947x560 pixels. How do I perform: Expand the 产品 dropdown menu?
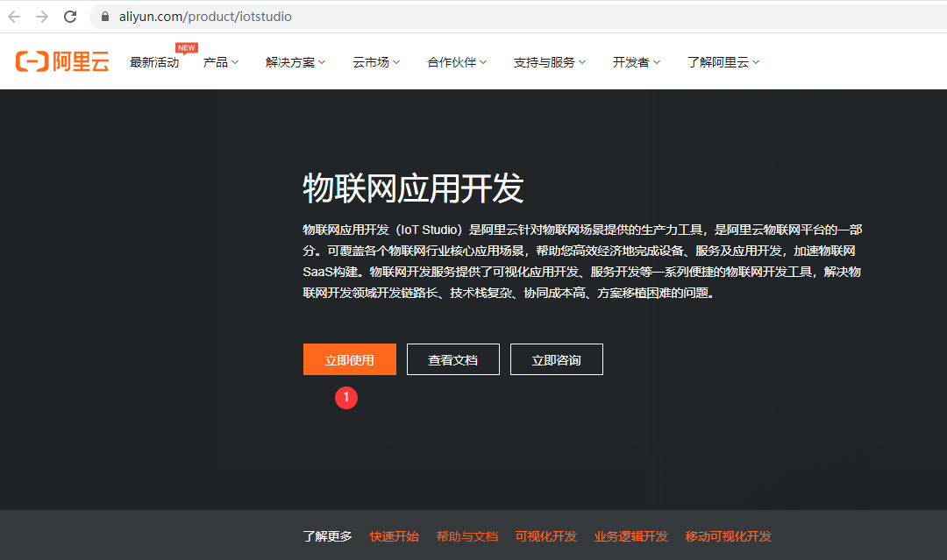[221, 62]
